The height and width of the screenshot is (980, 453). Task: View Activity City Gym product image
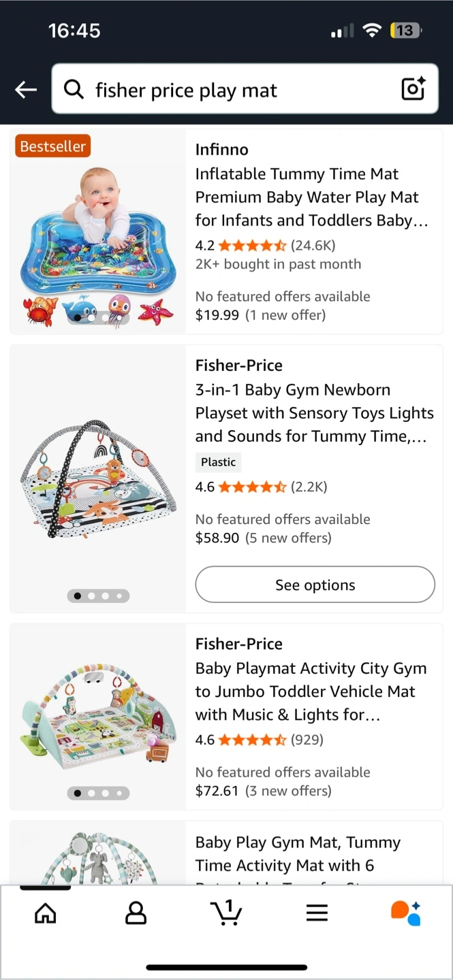[98, 716]
